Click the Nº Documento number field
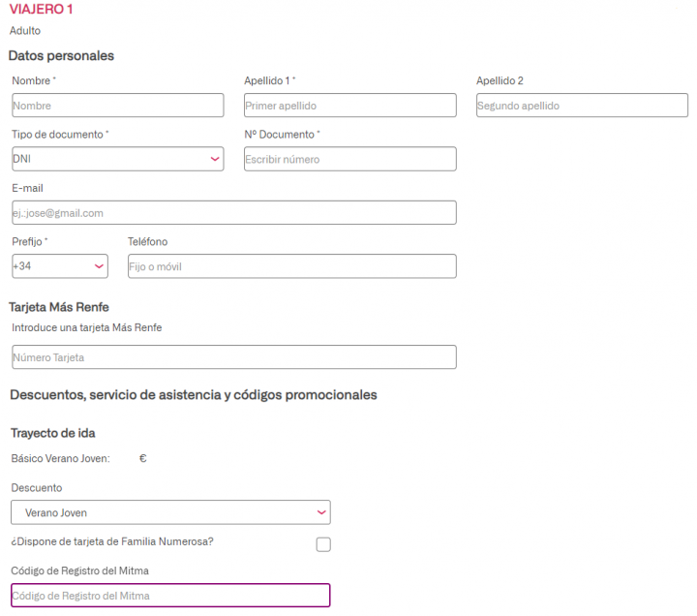 point(349,159)
